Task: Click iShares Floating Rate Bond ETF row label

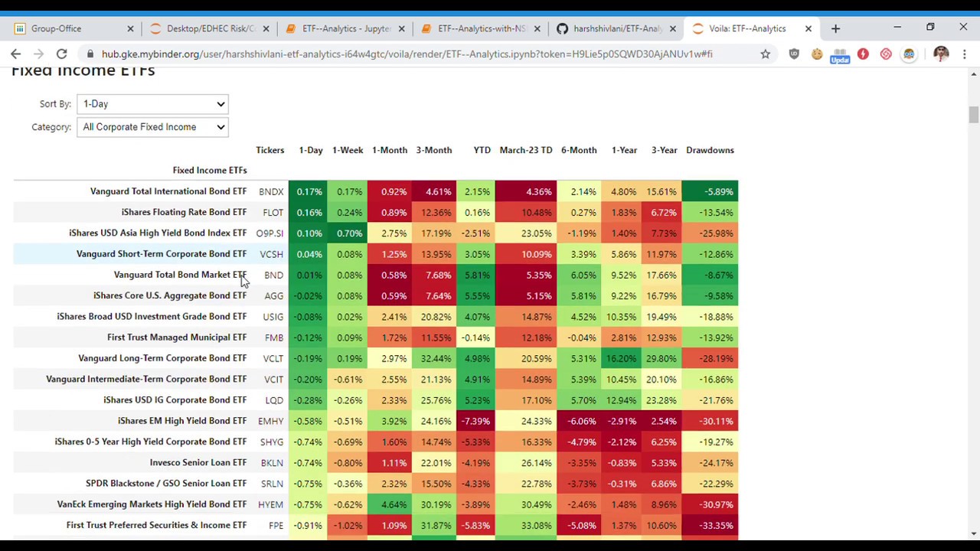Action: (184, 212)
